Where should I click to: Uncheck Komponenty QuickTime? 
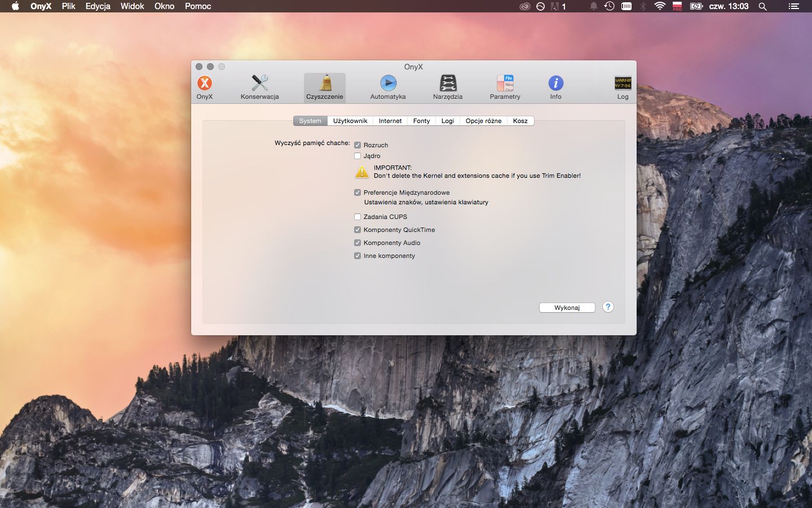point(358,230)
